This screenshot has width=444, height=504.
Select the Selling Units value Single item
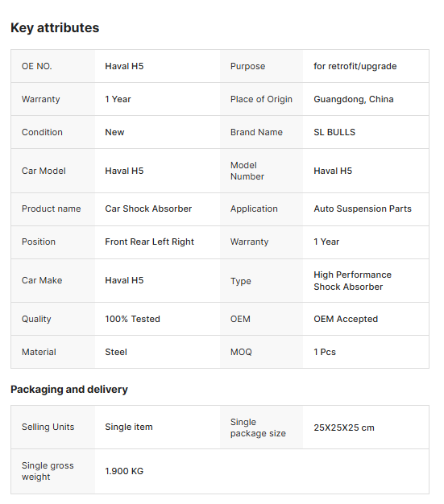pos(129,427)
